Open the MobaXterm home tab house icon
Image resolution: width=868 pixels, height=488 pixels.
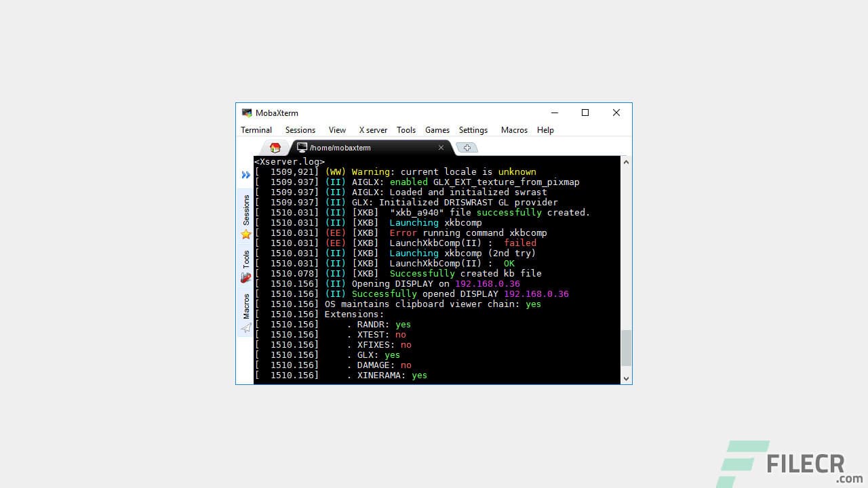(275, 147)
